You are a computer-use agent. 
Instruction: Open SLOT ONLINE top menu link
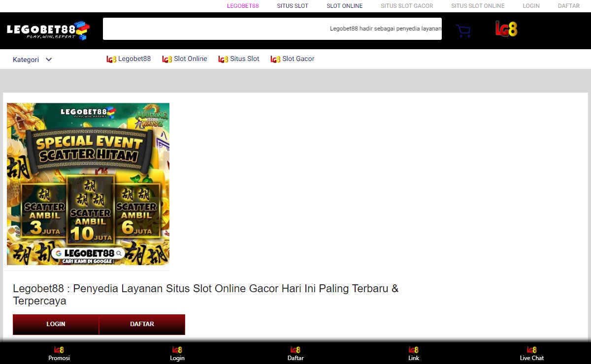(345, 6)
